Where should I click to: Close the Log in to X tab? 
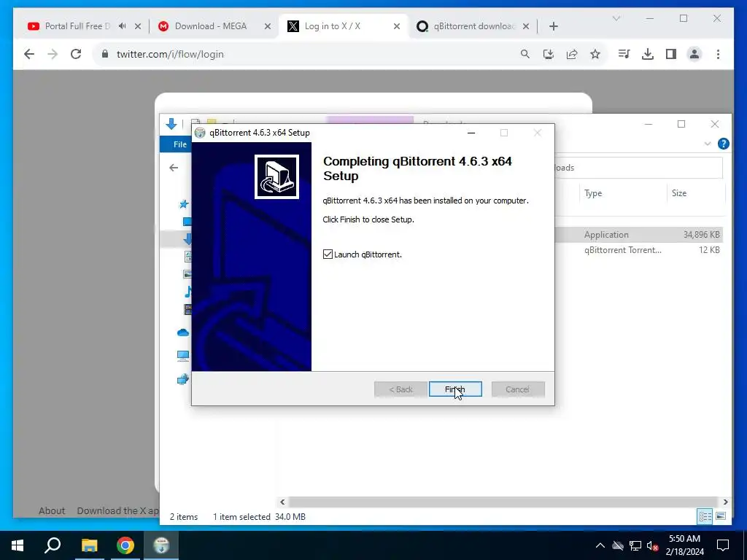pyautogui.click(x=396, y=26)
